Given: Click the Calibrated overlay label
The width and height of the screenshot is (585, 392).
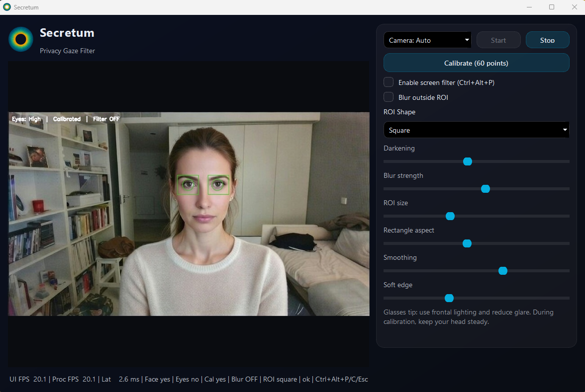Looking at the screenshot, I should point(67,119).
